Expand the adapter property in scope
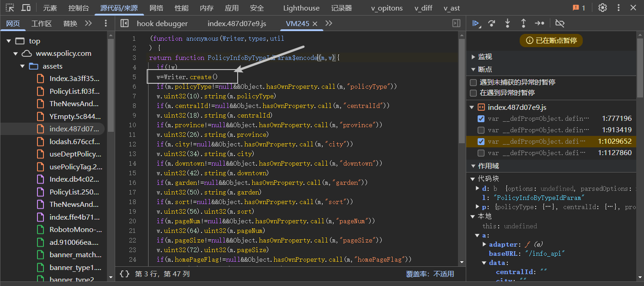The image size is (644, 286). (485, 245)
